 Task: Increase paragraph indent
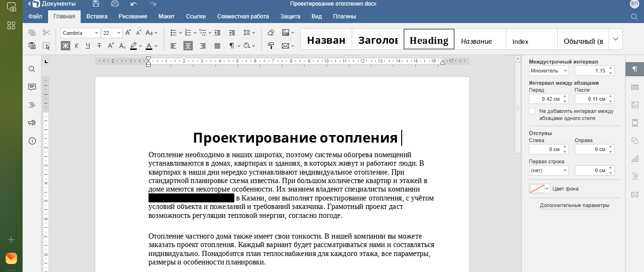(231, 32)
